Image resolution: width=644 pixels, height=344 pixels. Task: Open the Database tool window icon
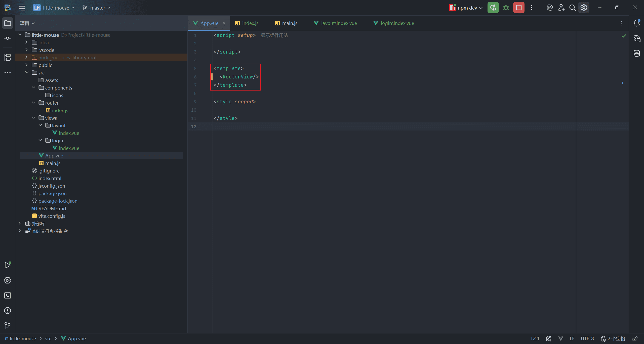(x=636, y=53)
